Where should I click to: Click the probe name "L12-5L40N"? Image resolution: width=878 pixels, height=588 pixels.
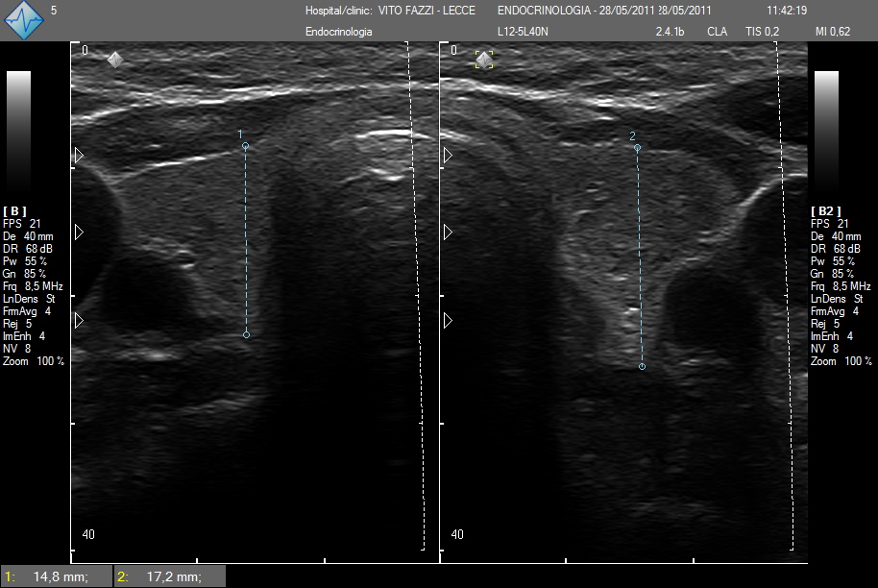[523, 32]
